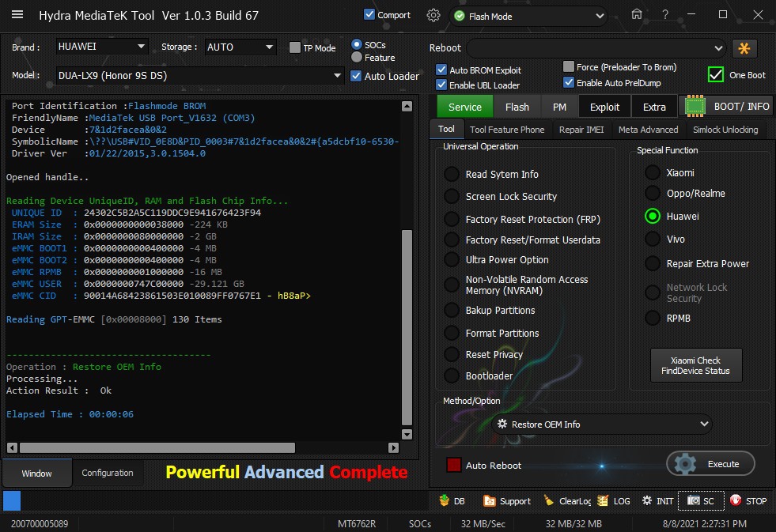The image size is (776, 532).
Task: Click the horizontal log scrollbar thumb
Action: point(157,448)
